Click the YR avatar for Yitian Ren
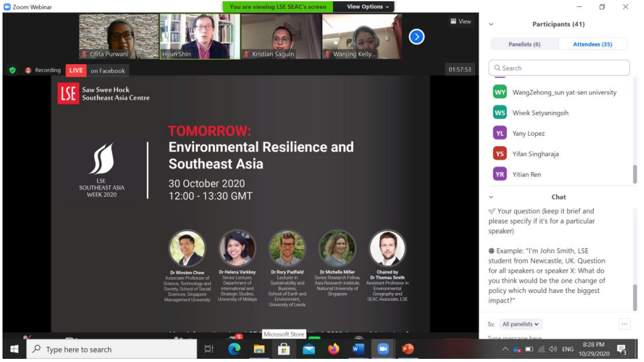The width and height of the screenshot is (644, 362). pyautogui.click(x=499, y=174)
